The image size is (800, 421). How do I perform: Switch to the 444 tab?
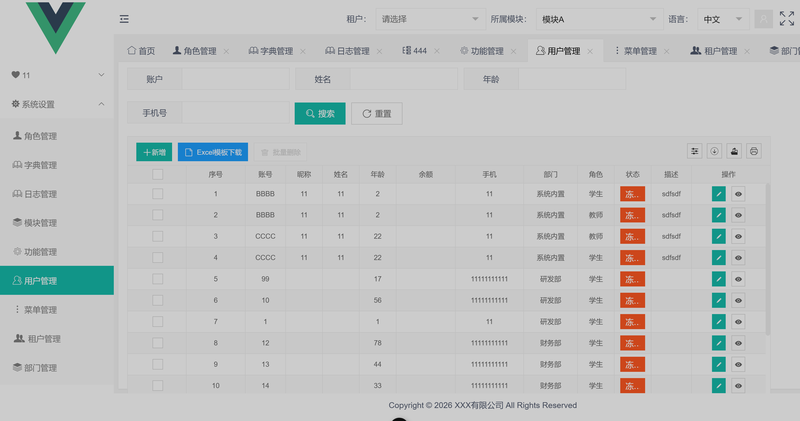415,51
